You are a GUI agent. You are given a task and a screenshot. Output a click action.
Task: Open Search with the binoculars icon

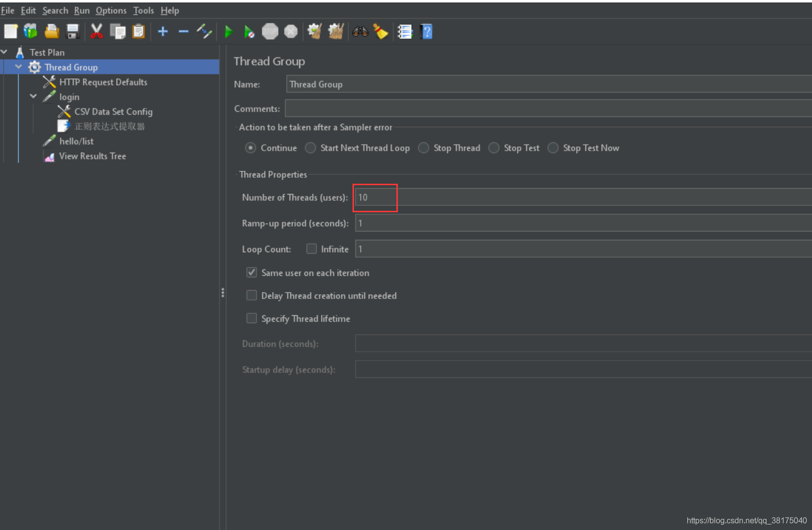360,32
